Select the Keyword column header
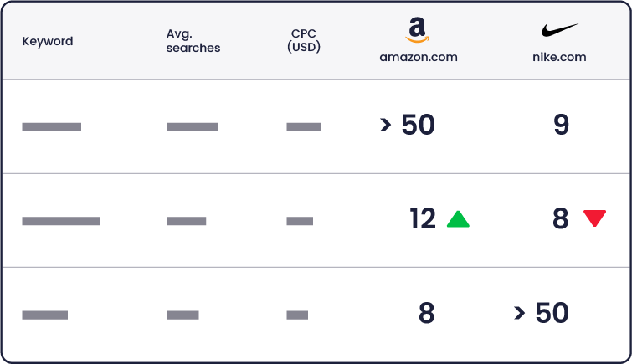 (48, 41)
